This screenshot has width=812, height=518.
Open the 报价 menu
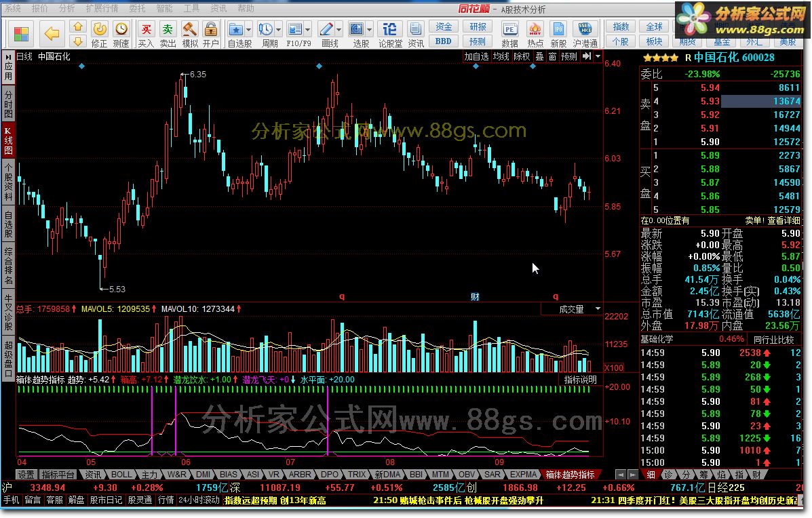[40, 8]
